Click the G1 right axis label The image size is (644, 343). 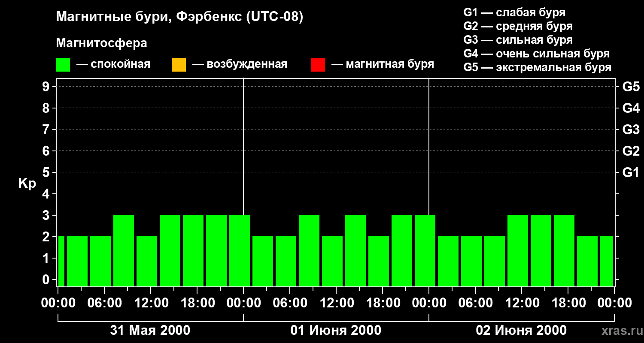tap(631, 172)
